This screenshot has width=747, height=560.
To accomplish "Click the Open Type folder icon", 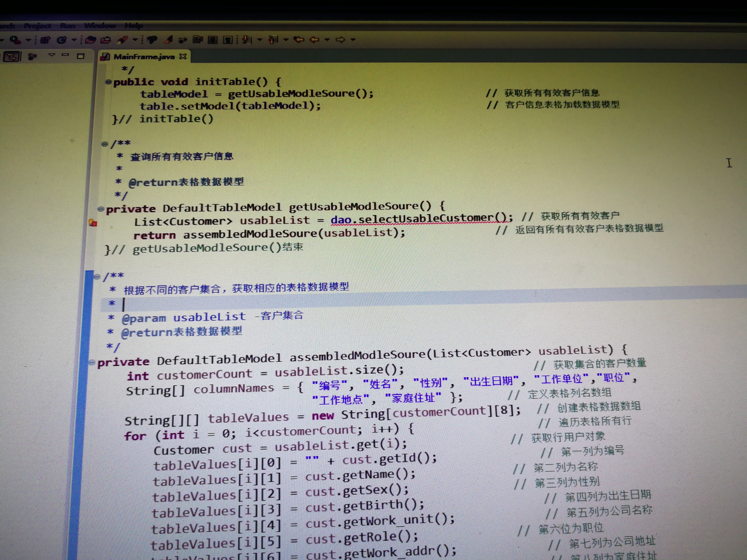I will (x=90, y=40).
